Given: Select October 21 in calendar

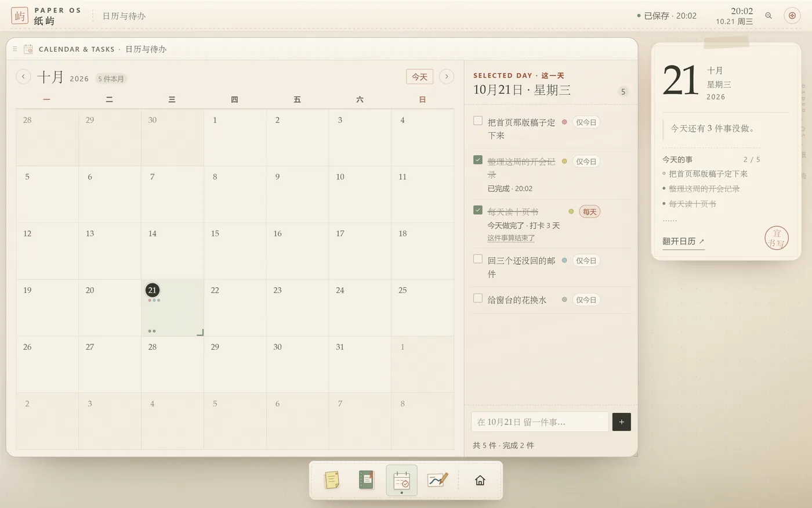Looking at the screenshot, I should point(172,308).
